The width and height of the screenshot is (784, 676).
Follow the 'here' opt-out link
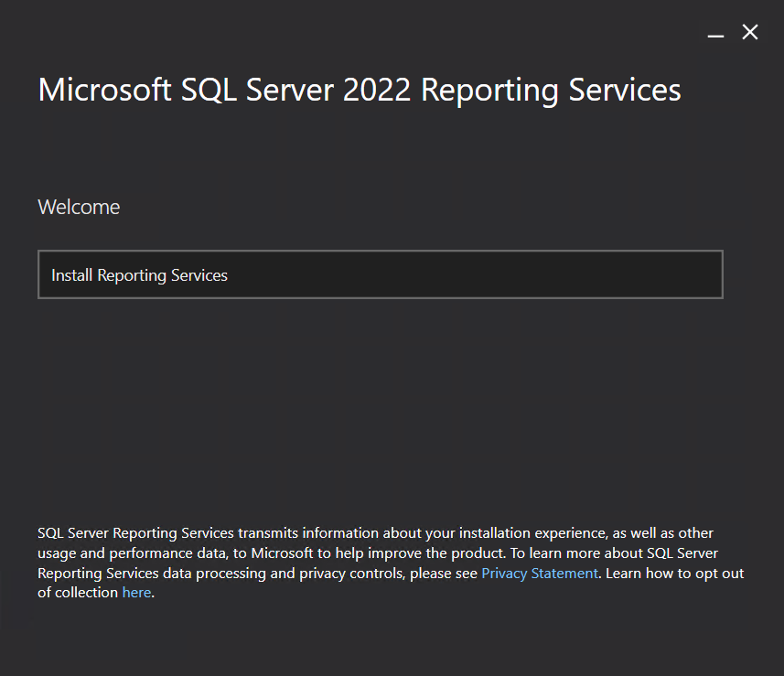136,593
